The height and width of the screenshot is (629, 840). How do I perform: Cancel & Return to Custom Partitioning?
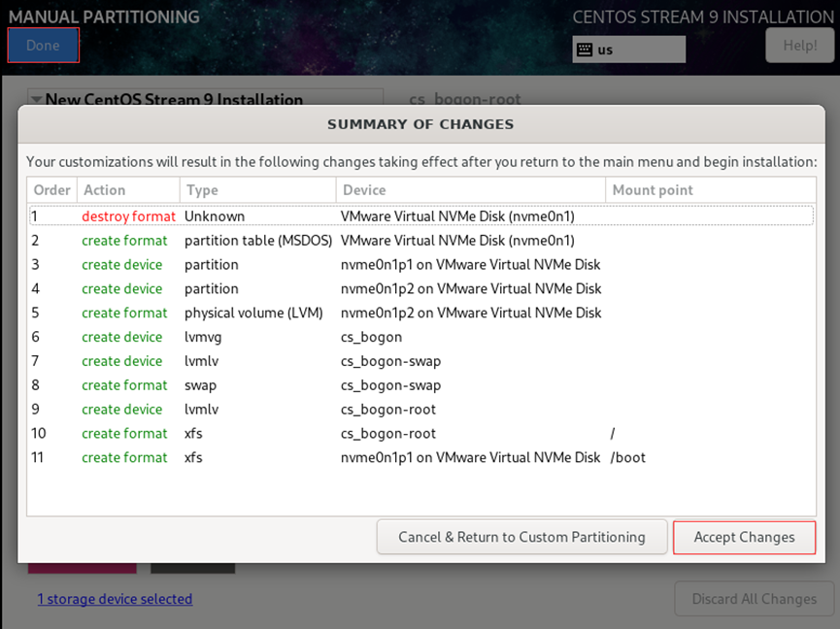(521, 538)
